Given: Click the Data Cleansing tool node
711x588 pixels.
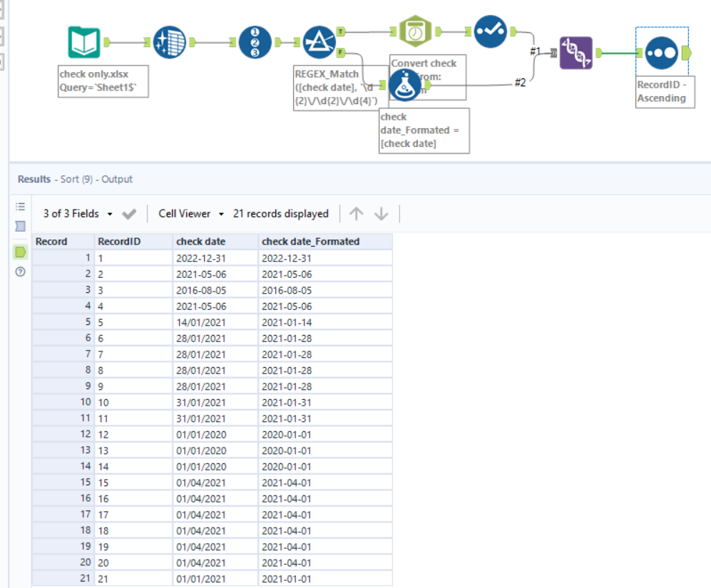Looking at the screenshot, I should click(170, 43).
